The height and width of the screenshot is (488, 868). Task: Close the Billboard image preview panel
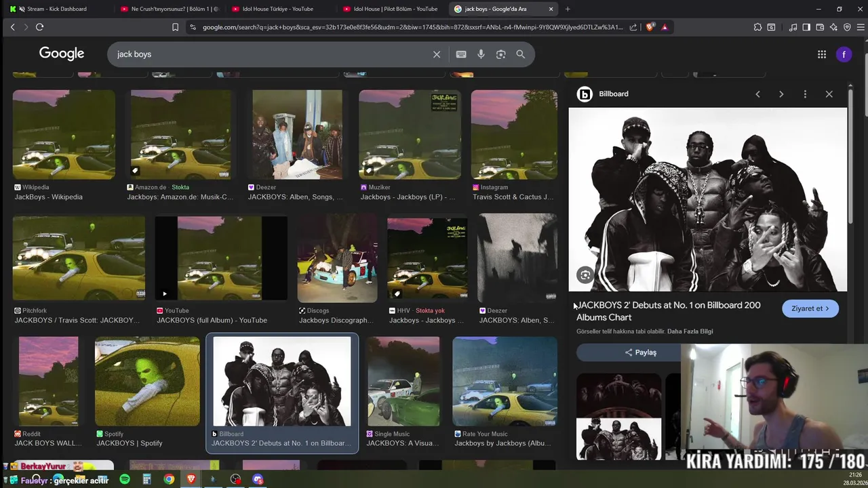829,94
